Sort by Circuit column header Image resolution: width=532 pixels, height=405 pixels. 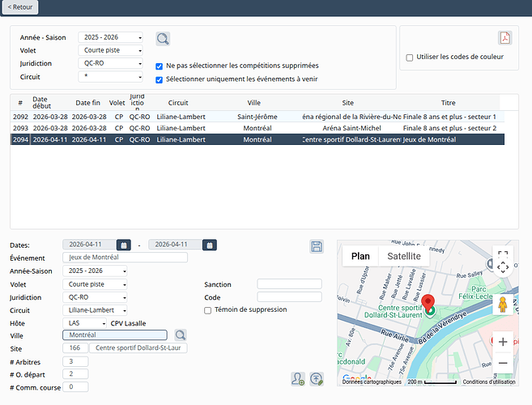[178, 103]
